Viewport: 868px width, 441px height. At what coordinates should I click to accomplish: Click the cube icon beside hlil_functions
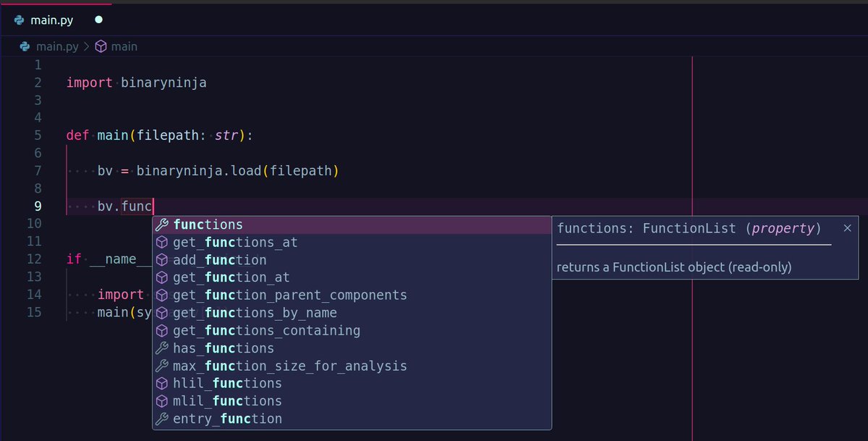(162, 384)
